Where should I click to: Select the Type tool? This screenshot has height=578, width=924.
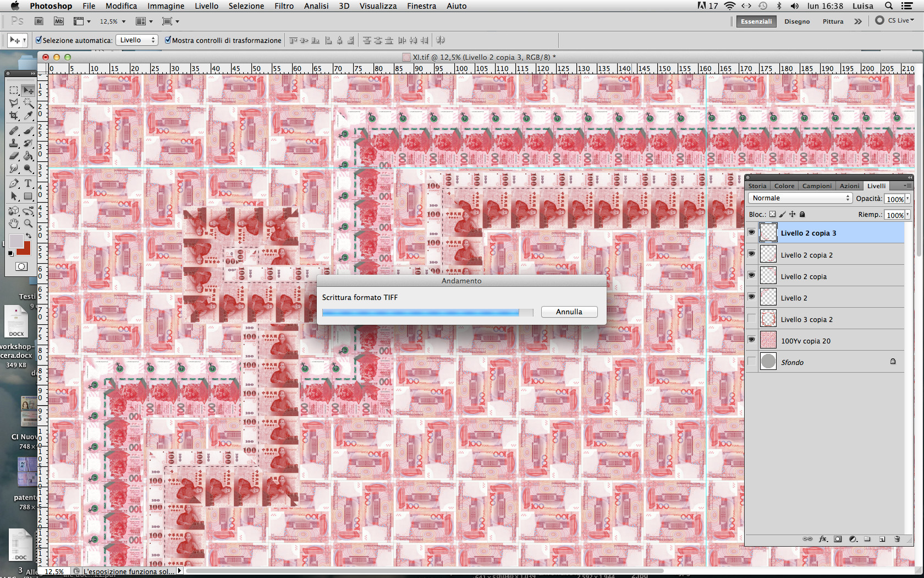pyautogui.click(x=28, y=184)
